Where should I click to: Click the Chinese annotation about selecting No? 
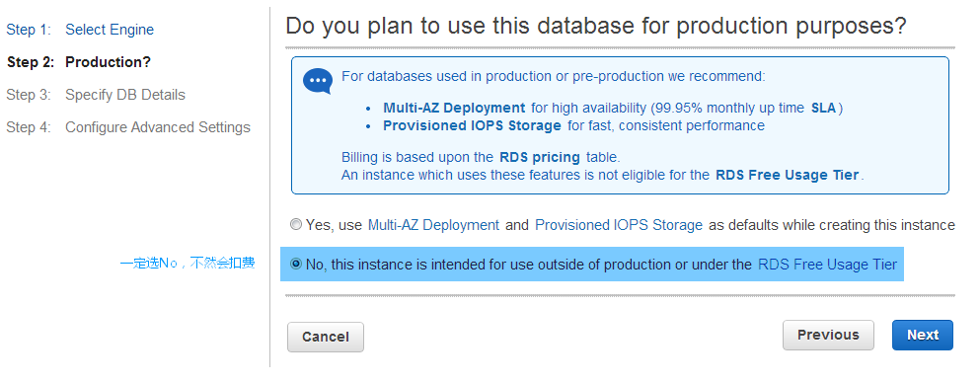[x=188, y=263]
